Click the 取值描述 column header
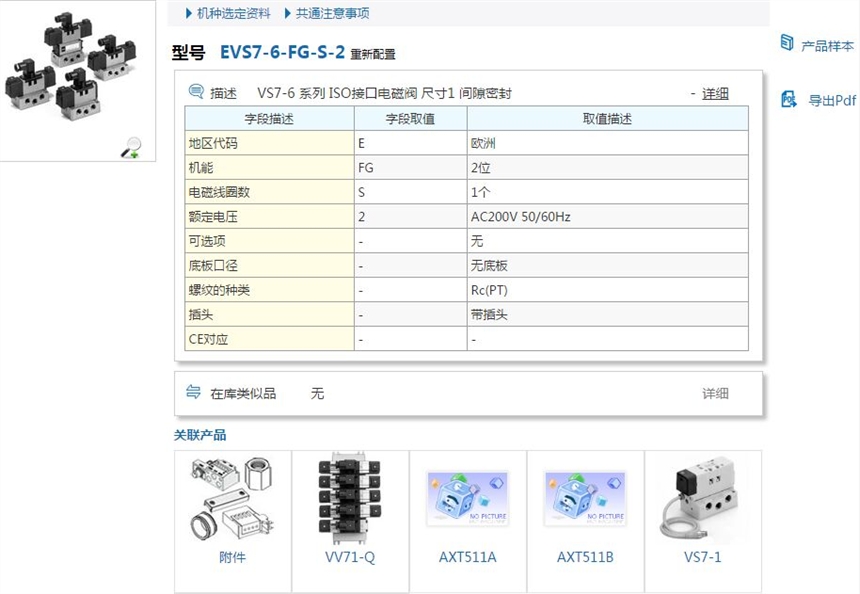Image resolution: width=860 pixels, height=594 pixels. pyautogui.click(x=607, y=118)
